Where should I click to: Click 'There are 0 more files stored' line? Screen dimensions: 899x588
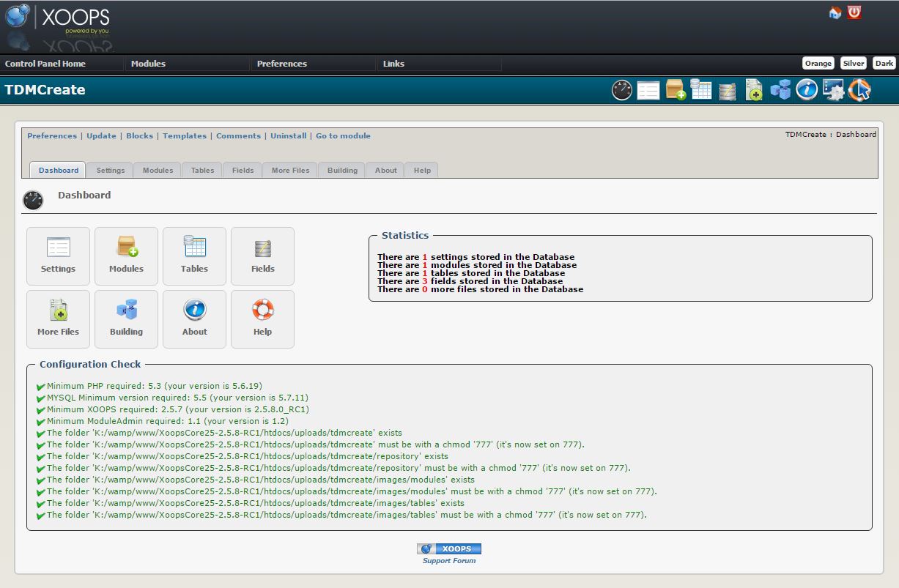point(481,289)
